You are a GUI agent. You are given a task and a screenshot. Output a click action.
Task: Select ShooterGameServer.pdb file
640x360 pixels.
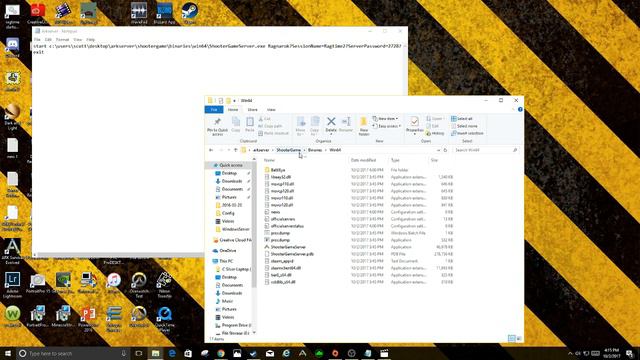292,254
